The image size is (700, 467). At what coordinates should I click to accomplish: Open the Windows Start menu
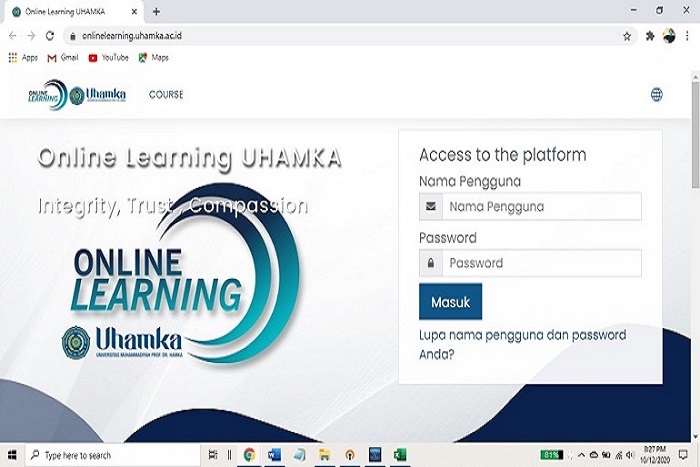(x=12, y=455)
